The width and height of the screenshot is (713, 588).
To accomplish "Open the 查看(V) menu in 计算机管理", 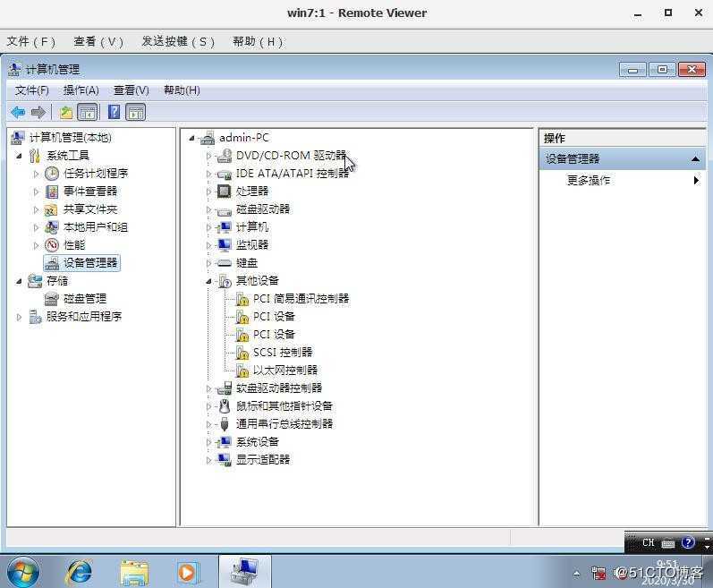I will (x=132, y=90).
